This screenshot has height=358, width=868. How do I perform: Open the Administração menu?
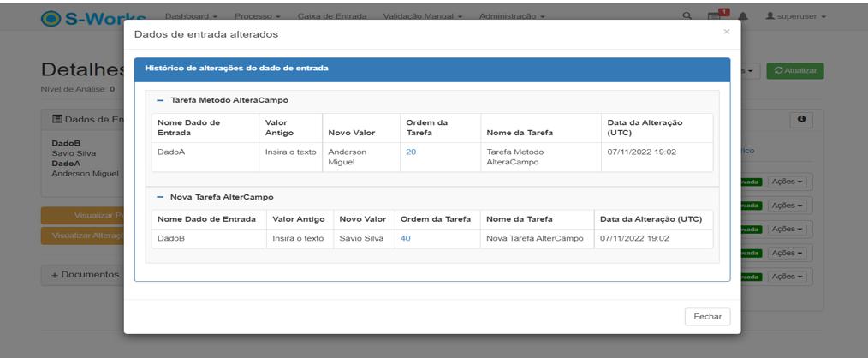click(512, 16)
